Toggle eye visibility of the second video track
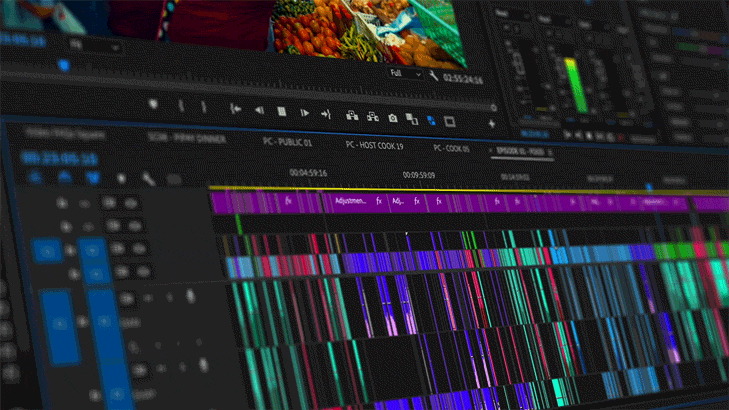This screenshot has height=410, width=729. click(135, 226)
